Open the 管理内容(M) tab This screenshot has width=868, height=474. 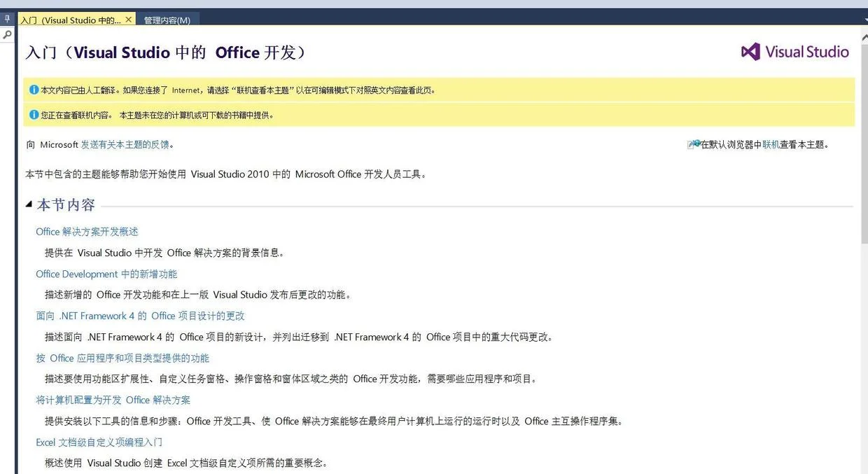167,20
